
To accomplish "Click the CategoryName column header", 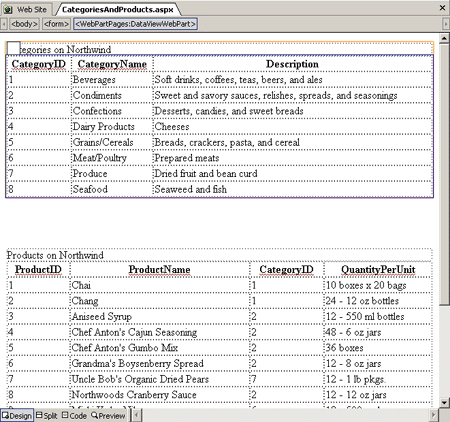I will point(112,64).
